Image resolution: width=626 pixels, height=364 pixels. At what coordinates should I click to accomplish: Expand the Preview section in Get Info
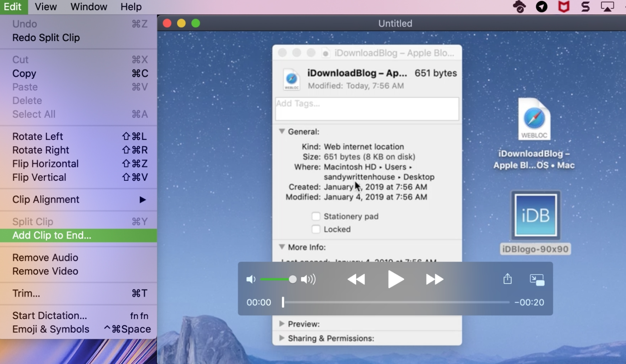click(282, 324)
